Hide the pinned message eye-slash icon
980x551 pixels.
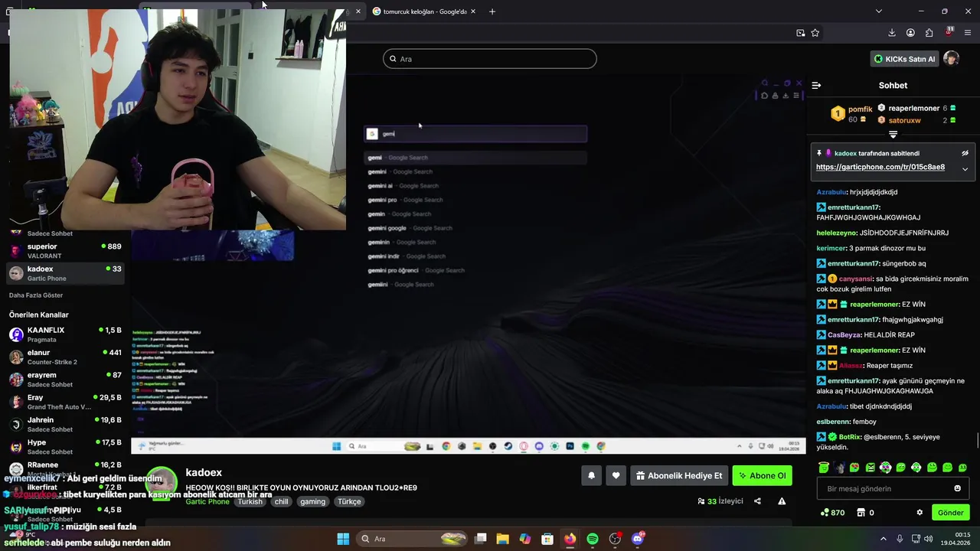pyautogui.click(x=965, y=153)
